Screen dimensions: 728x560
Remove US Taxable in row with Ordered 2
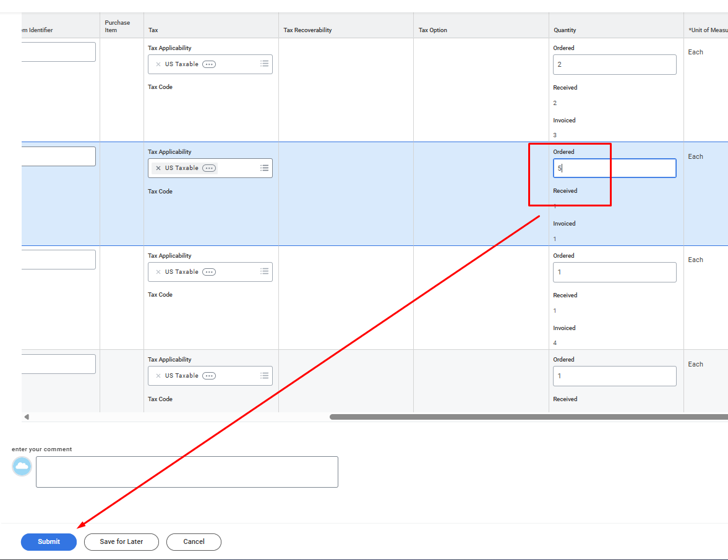(158, 64)
